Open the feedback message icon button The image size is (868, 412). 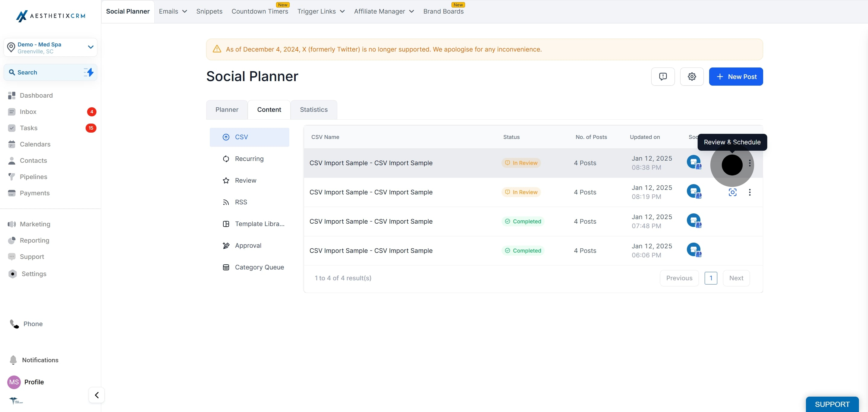(663, 77)
